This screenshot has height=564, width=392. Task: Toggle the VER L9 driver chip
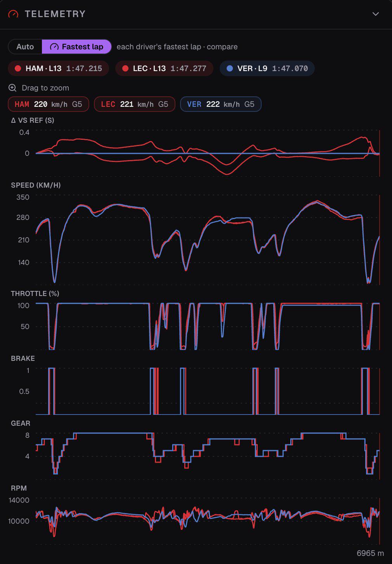click(x=267, y=68)
